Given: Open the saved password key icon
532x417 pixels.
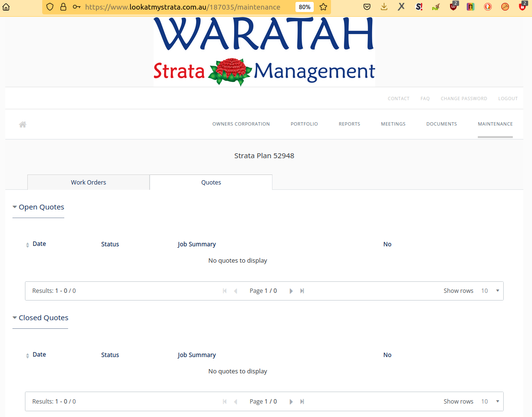Looking at the screenshot, I should (77, 7).
